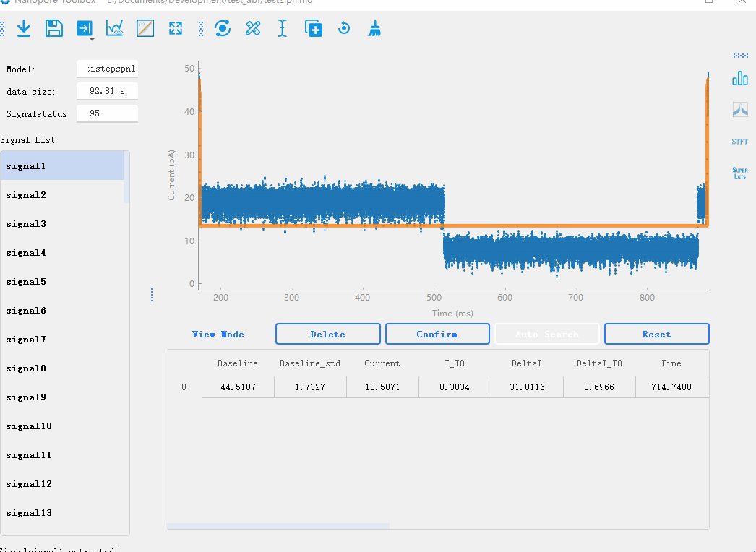This screenshot has width=756, height=552.
Task: Click the circular reset arrow icon
Action: pyautogui.click(x=344, y=28)
